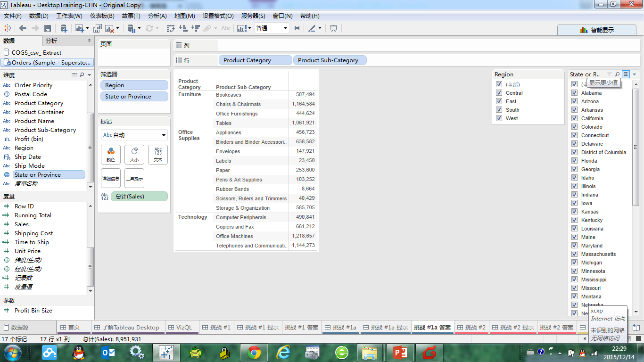Open the 地图(M) menu
The image size is (644, 362).
click(184, 16)
